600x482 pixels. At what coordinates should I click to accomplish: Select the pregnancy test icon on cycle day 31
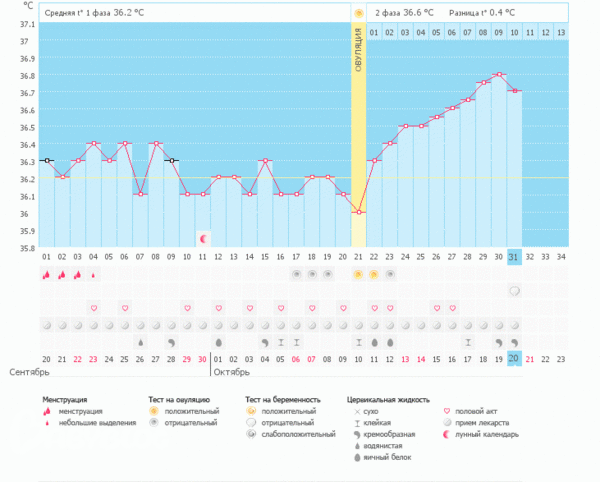pyautogui.click(x=515, y=291)
